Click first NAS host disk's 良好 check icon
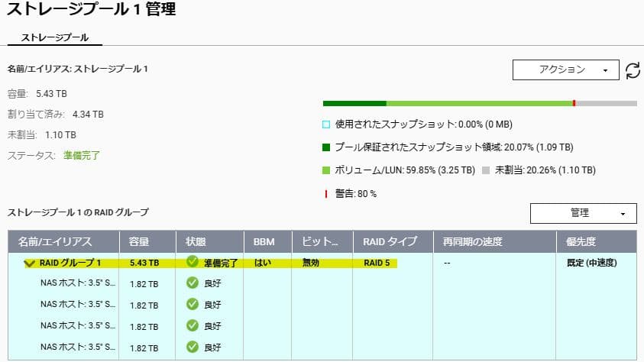 coord(192,283)
